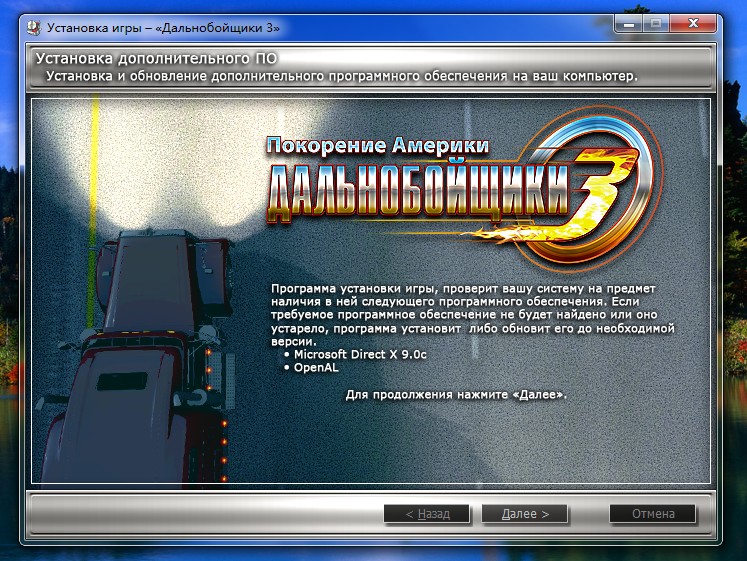The width and height of the screenshot is (747, 561).
Task: Go back with the «< Назад» button
Action: [x=427, y=514]
